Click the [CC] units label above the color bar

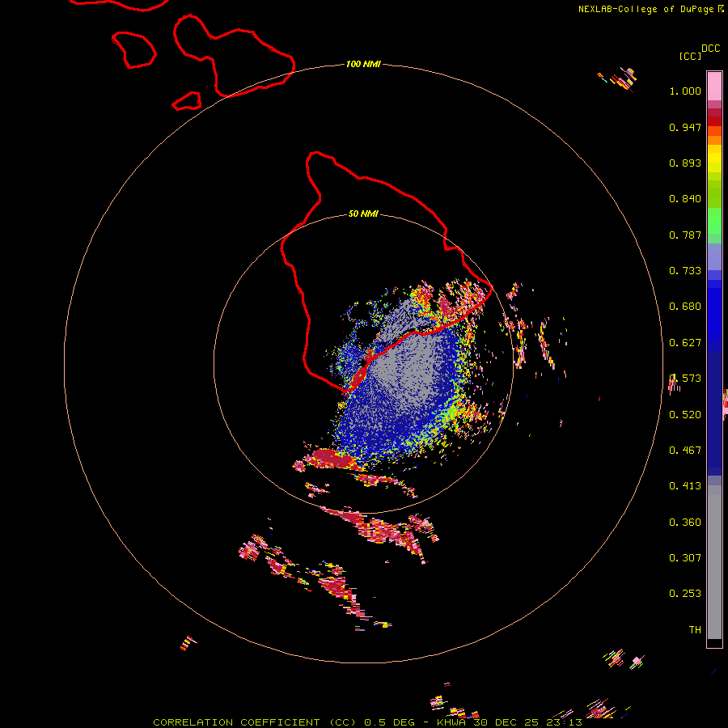click(690, 56)
